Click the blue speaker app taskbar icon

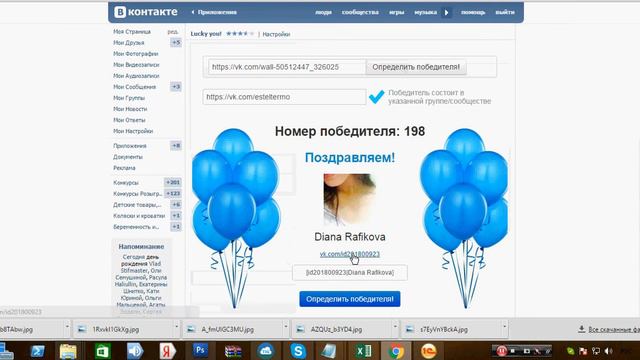[x=135, y=351]
